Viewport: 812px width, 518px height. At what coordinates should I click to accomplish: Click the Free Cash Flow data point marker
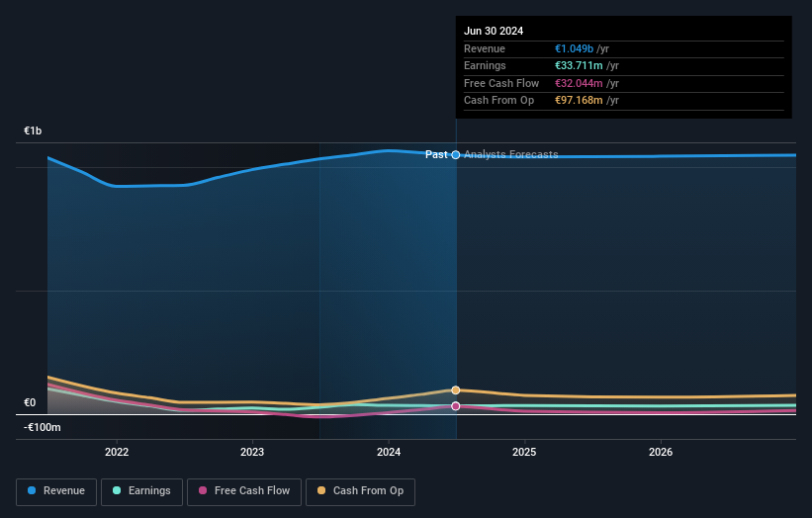[x=456, y=406]
